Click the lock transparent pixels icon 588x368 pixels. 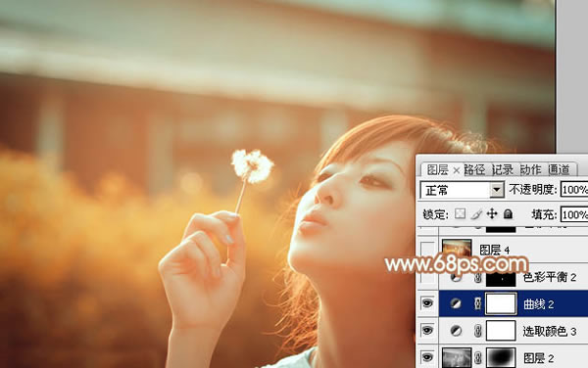(x=461, y=213)
